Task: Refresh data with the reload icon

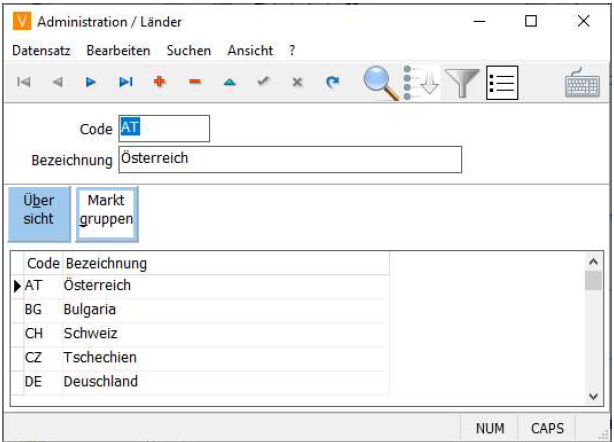Action: [x=332, y=83]
